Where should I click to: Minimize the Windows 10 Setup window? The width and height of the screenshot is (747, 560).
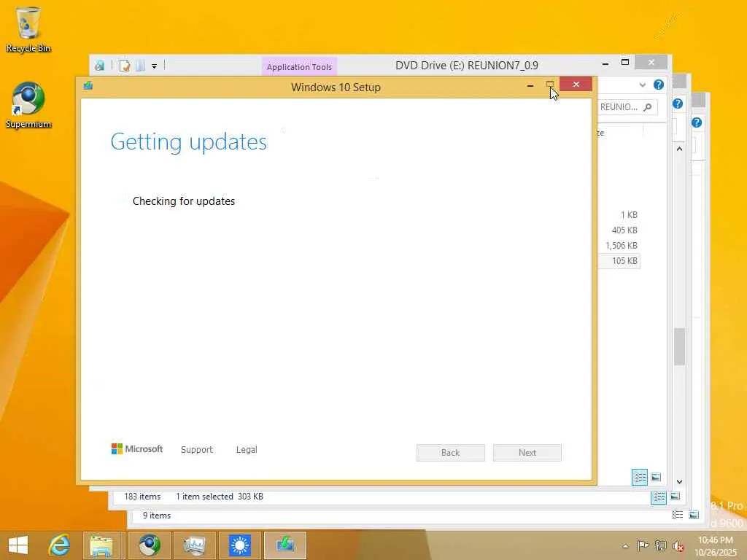(x=530, y=86)
